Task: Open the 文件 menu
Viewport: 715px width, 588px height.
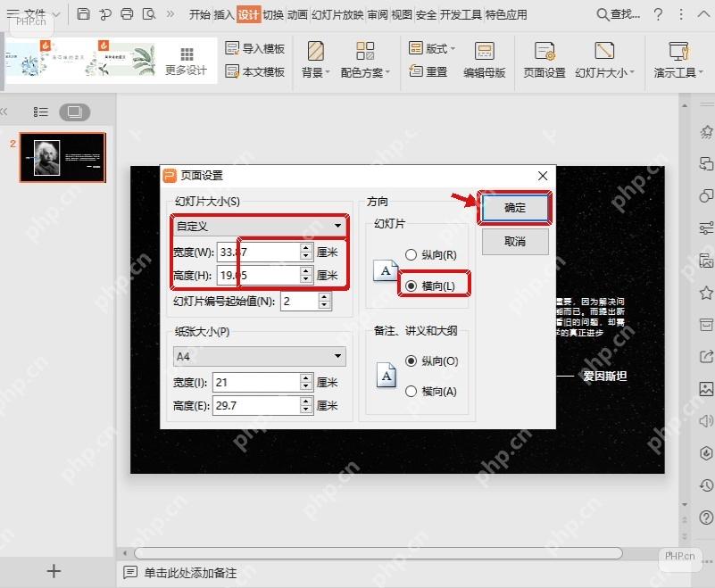Action: click(x=34, y=14)
